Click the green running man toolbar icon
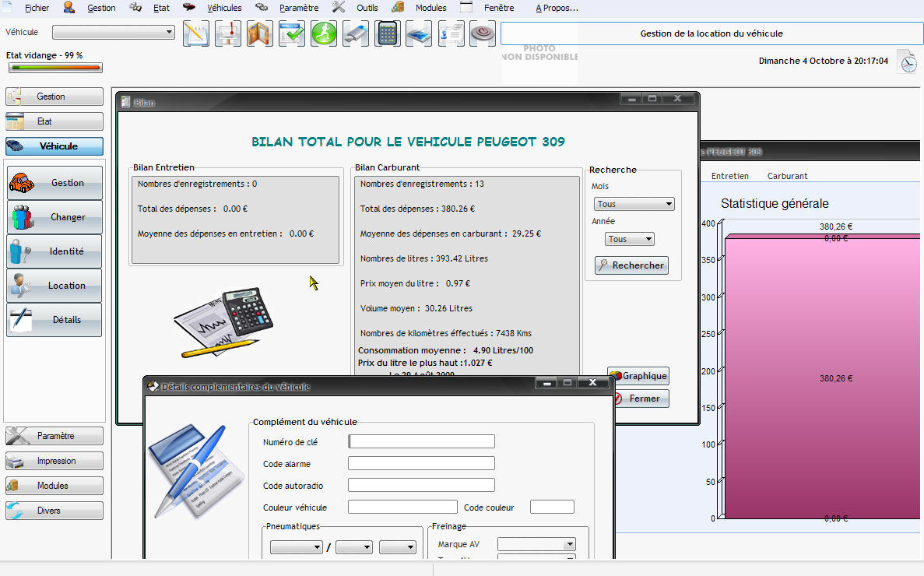 coord(324,33)
